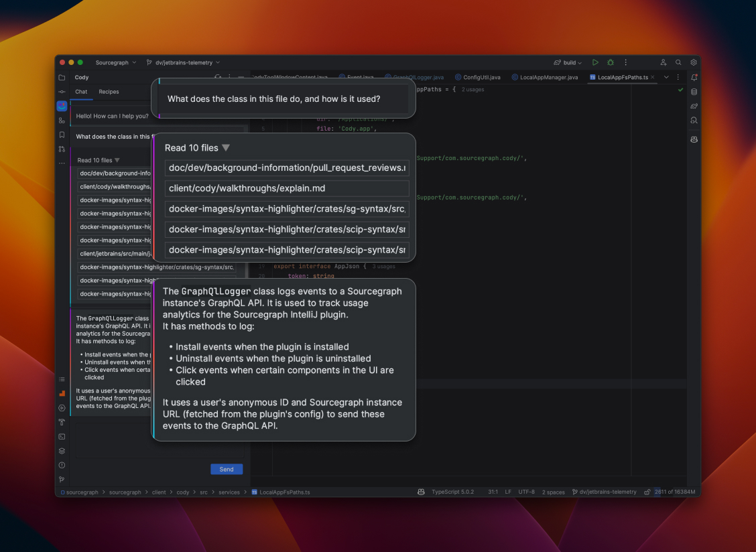The image size is (756, 552).
Task: Open the Structure tool window
Action: pyautogui.click(x=62, y=121)
